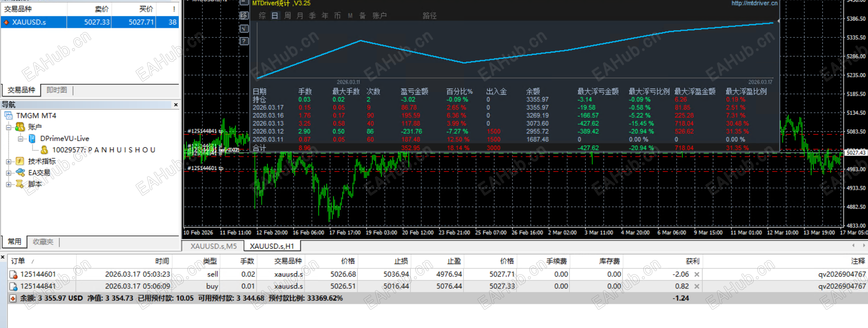868x328 pixels.
Task: Close the terminal panel with X
Action: [3, 257]
